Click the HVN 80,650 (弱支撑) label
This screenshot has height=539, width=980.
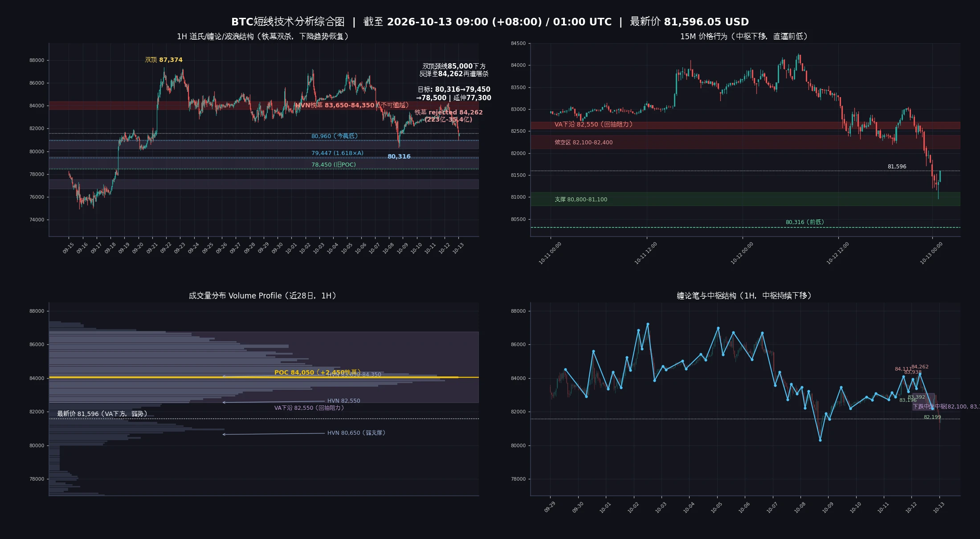click(x=356, y=433)
